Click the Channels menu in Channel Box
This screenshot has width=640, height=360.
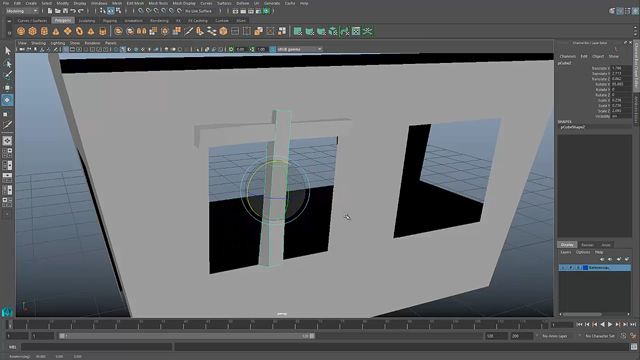point(568,56)
